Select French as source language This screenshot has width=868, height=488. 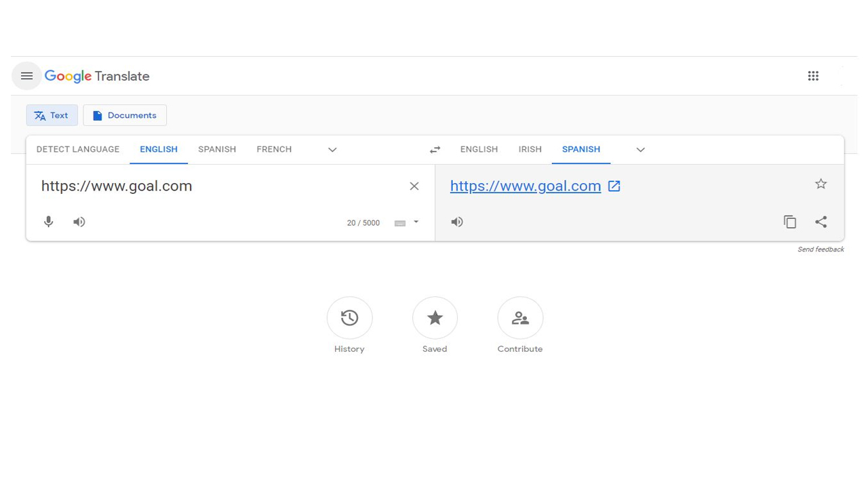click(x=274, y=150)
